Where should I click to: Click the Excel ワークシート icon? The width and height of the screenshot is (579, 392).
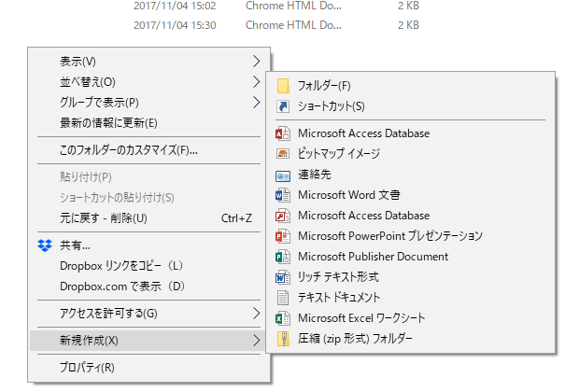point(283,318)
